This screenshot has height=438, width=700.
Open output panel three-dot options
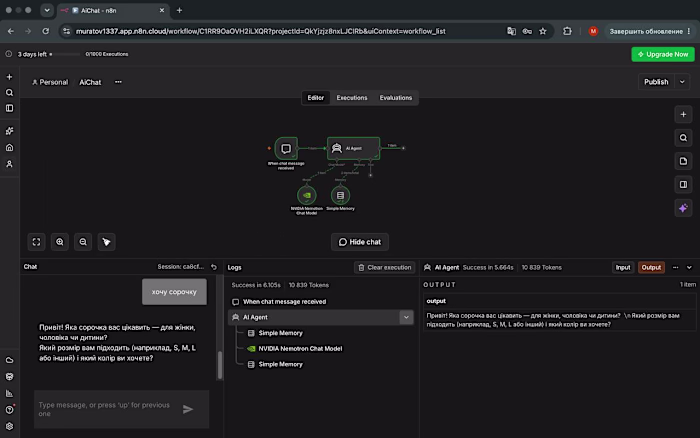click(675, 267)
